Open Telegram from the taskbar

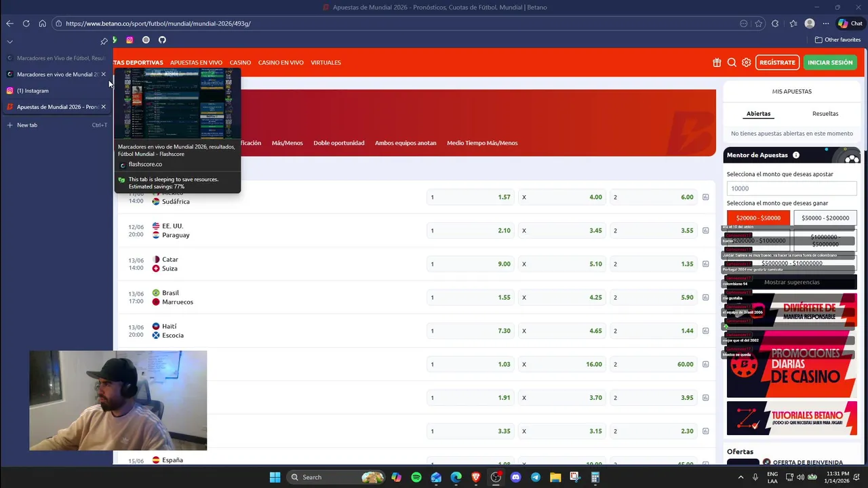tap(536, 477)
